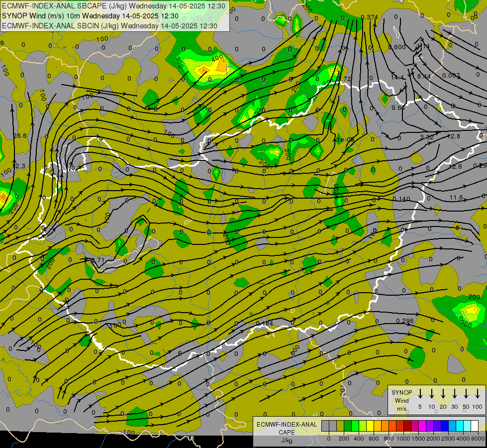Screen dimensions: 487x448
Task: Click the 3.32 value on the map
Action: [x=427, y=137]
